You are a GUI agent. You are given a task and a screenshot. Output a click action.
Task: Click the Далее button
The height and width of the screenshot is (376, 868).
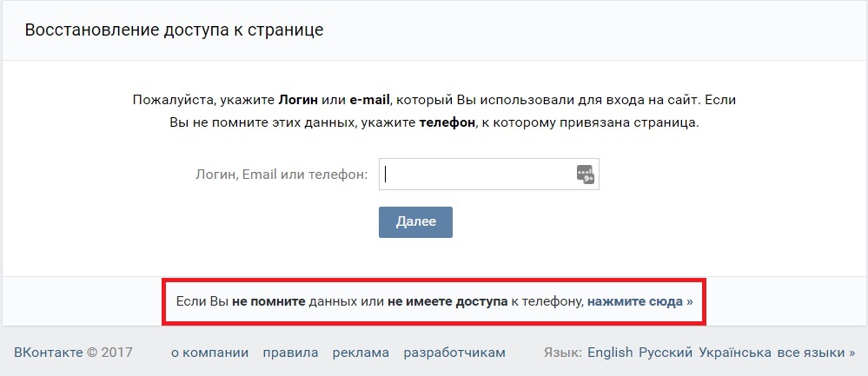coord(415,222)
